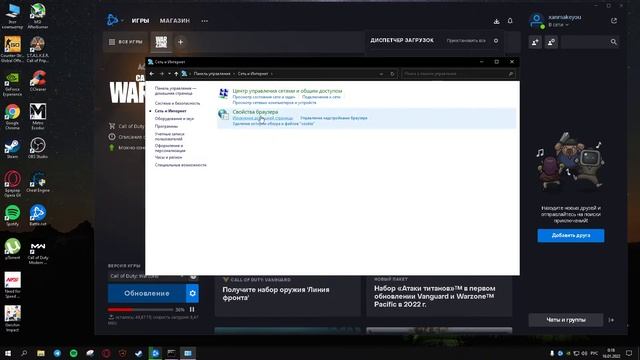Click Battle.net profile external link icon
640x360 pixels.
click(x=614, y=20)
